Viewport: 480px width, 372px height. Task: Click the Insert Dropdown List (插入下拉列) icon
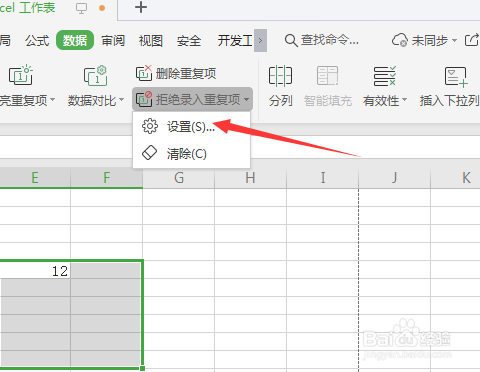456,77
